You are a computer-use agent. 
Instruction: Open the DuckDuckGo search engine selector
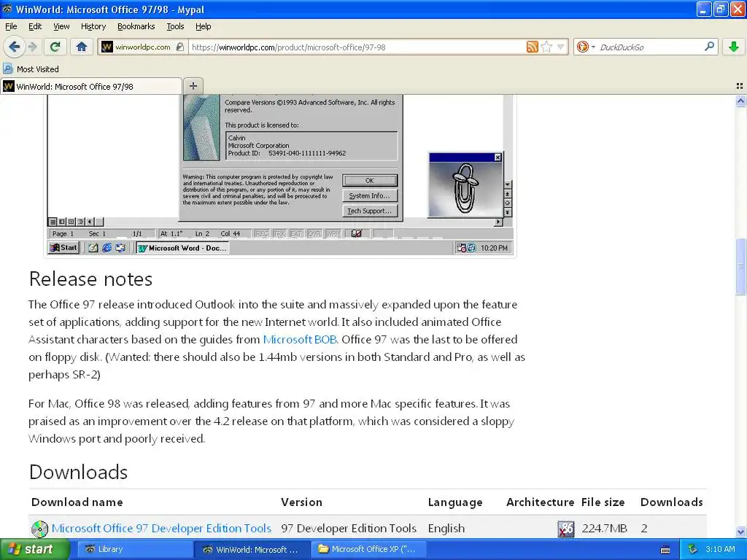point(586,47)
